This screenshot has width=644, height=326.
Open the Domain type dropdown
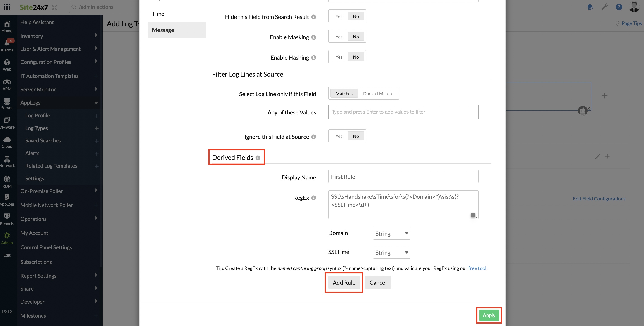tap(391, 233)
